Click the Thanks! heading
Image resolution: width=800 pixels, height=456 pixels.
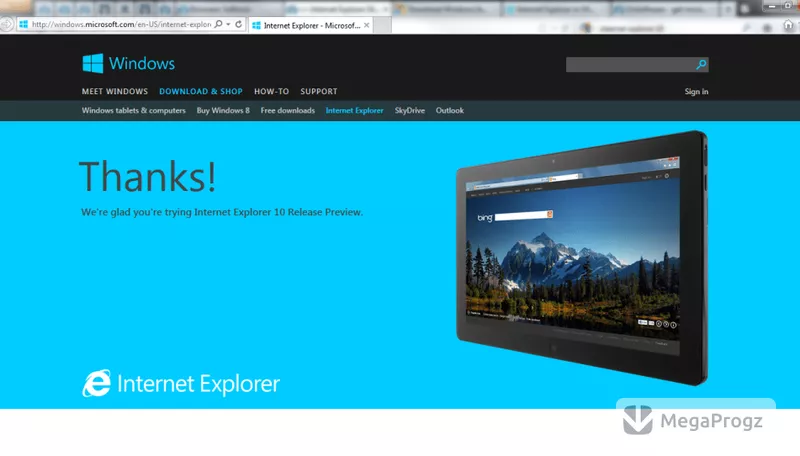coord(147,176)
